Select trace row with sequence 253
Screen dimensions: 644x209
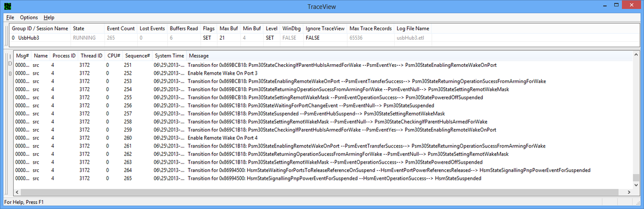(323, 82)
